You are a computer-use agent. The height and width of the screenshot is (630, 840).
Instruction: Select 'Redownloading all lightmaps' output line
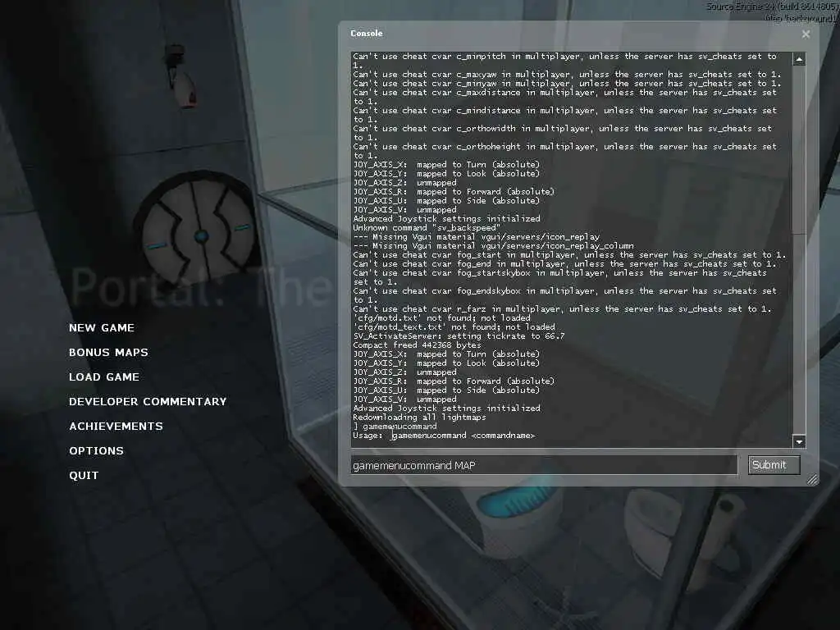pos(419,417)
